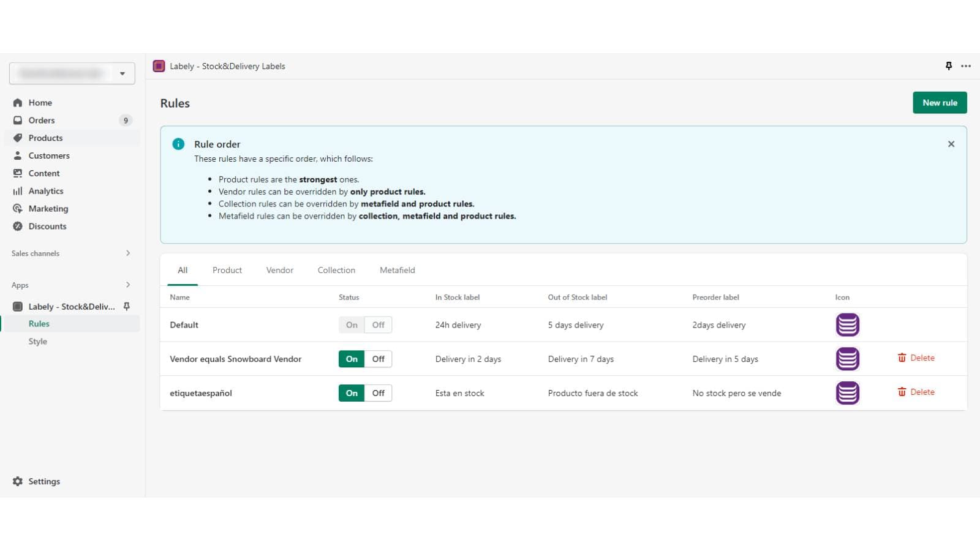Expand the Sales channels section
Screen dimensions: 980x551
click(128, 253)
